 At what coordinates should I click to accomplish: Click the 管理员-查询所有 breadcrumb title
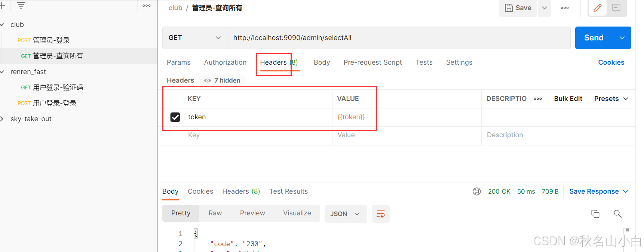point(217,8)
